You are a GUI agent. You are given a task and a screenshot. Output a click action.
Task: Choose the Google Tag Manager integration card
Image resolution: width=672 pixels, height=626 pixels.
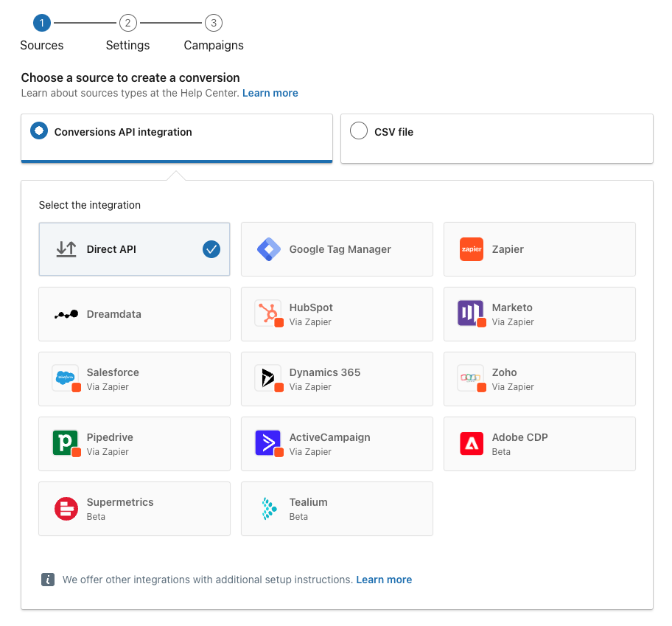pos(337,249)
